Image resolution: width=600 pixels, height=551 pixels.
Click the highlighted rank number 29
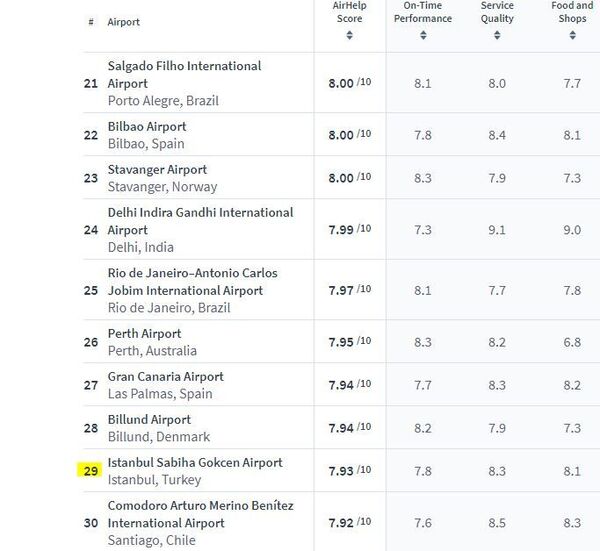click(x=91, y=471)
